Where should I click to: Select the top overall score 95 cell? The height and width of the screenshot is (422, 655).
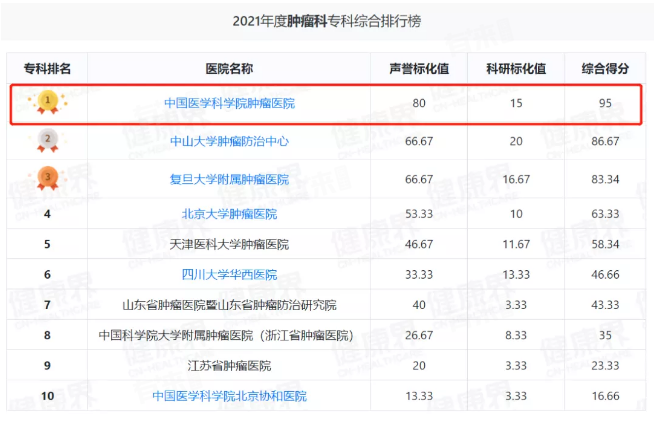point(605,103)
